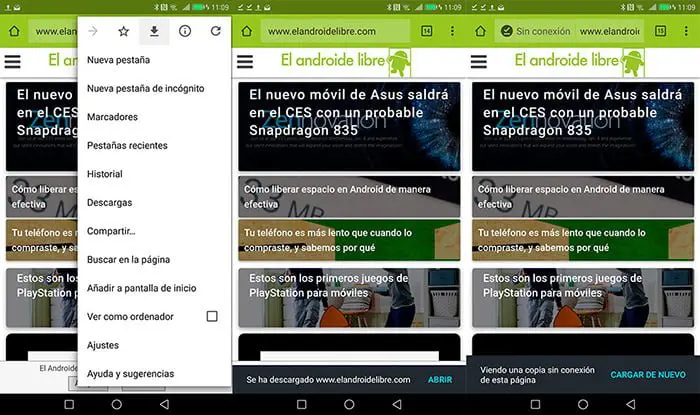Tap the Android back button in the left screen
This screenshot has width=700, height=415.
tap(164, 404)
